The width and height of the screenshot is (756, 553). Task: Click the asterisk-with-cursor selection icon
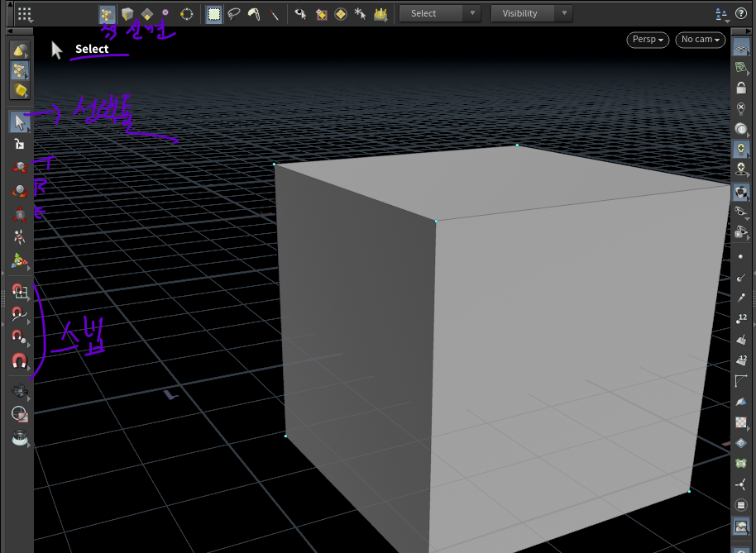(360, 14)
